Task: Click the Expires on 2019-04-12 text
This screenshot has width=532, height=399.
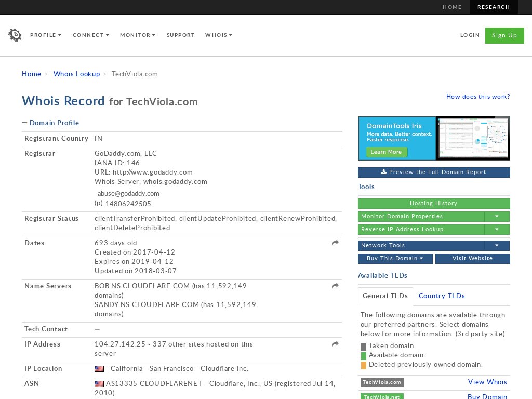Action: pyautogui.click(x=134, y=262)
